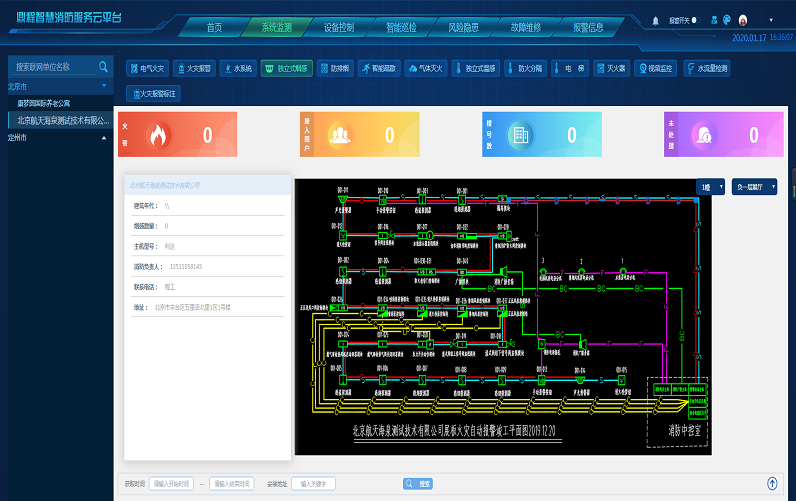Open the 火灾报警 fire alarm category
Viewport: 796px width, 501px height.
pyautogui.click(x=194, y=68)
